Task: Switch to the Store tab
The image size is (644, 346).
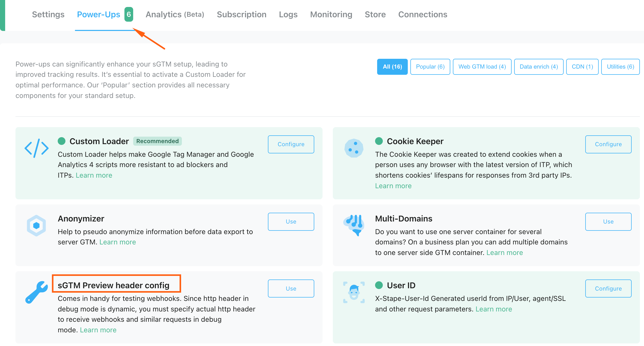Action: [375, 14]
